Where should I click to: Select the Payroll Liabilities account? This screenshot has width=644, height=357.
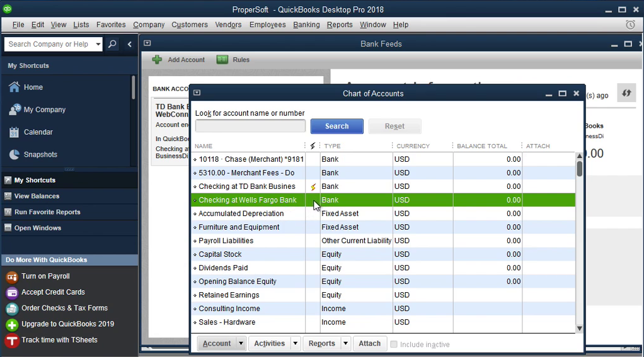point(383,241)
